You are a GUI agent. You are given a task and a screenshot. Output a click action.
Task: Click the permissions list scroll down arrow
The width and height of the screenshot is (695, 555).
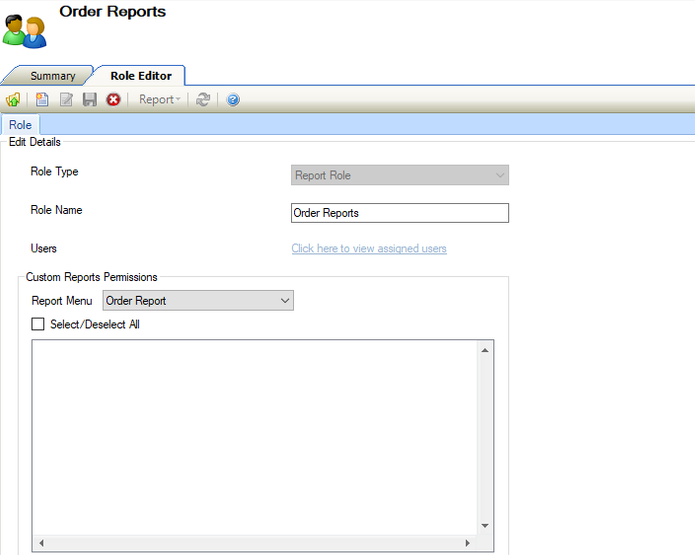tap(485, 526)
